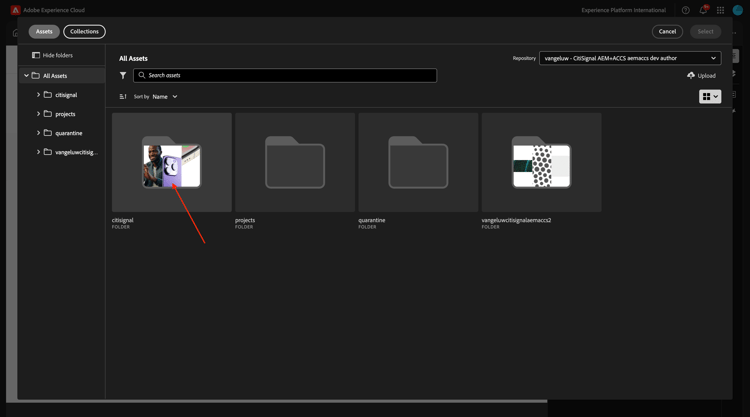Open the notifications bell
The width and height of the screenshot is (750, 417).
point(703,10)
